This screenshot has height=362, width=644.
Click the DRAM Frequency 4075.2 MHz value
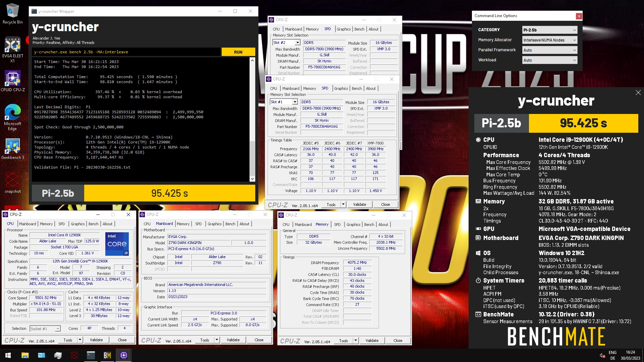(x=357, y=263)
